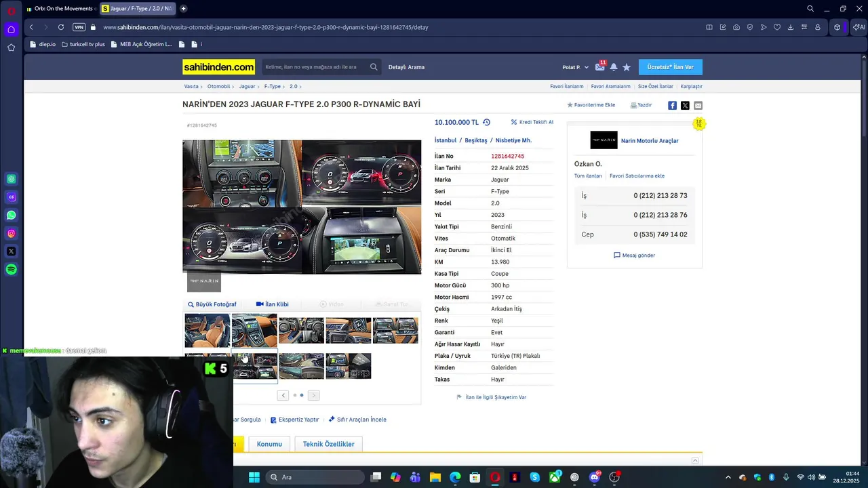Viewport: 868px width, 488px height.
Task: Select the second thumbnail page dot
Action: (302, 395)
